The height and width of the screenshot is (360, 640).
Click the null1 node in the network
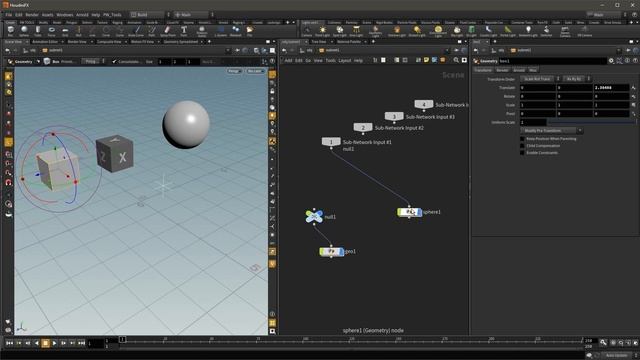coord(314,216)
